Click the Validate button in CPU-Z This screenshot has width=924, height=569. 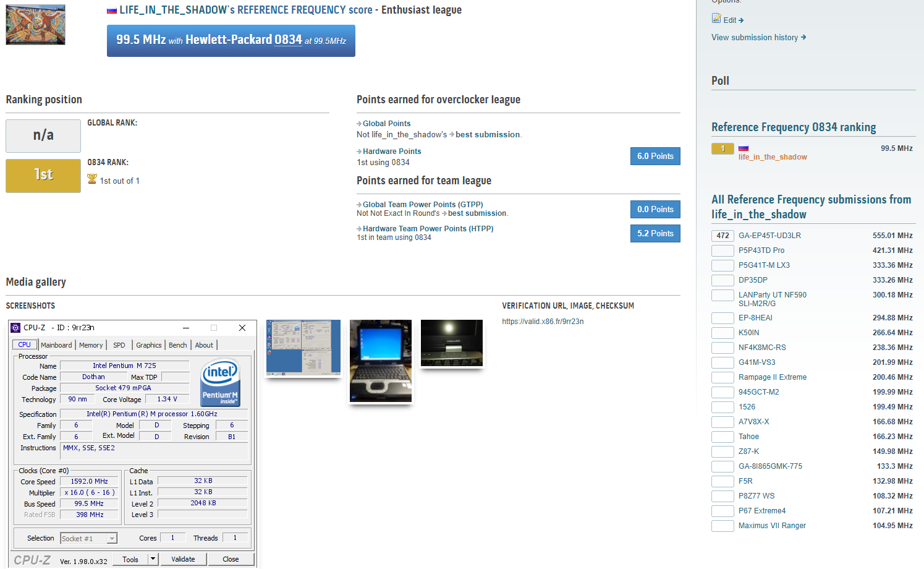[x=183, y=559]
